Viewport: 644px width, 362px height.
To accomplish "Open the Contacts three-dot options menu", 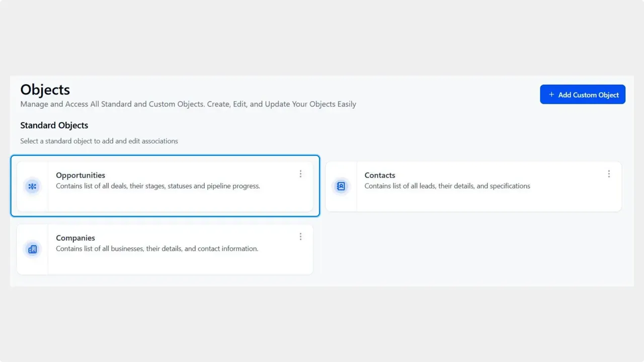I will (x=609, y=173).
